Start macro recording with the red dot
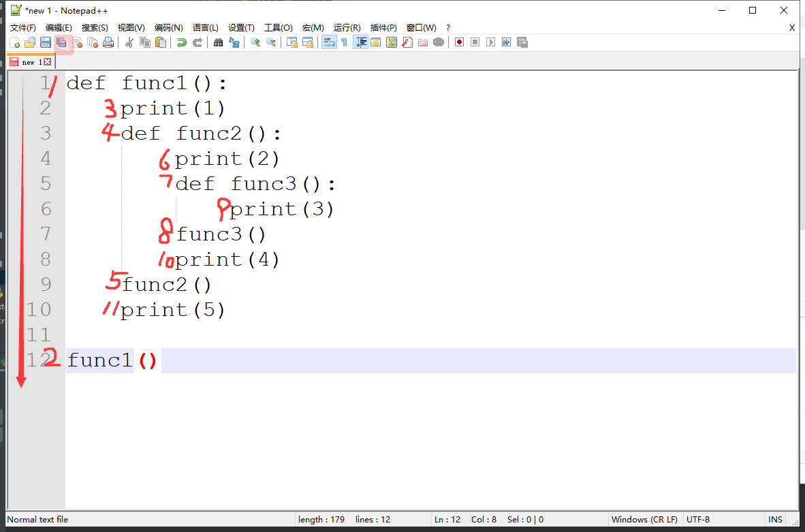The height and width of the screenshot is (532, 805). pos(460,43)
